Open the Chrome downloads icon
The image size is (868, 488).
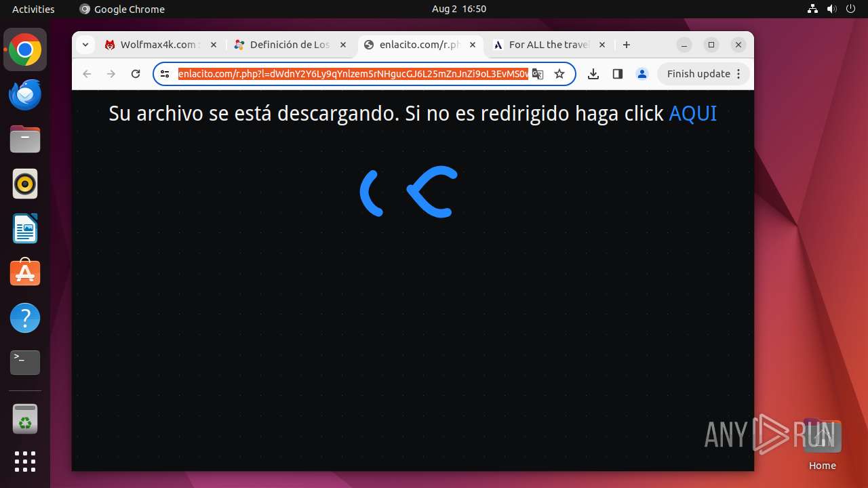click(x=593, y=74)
